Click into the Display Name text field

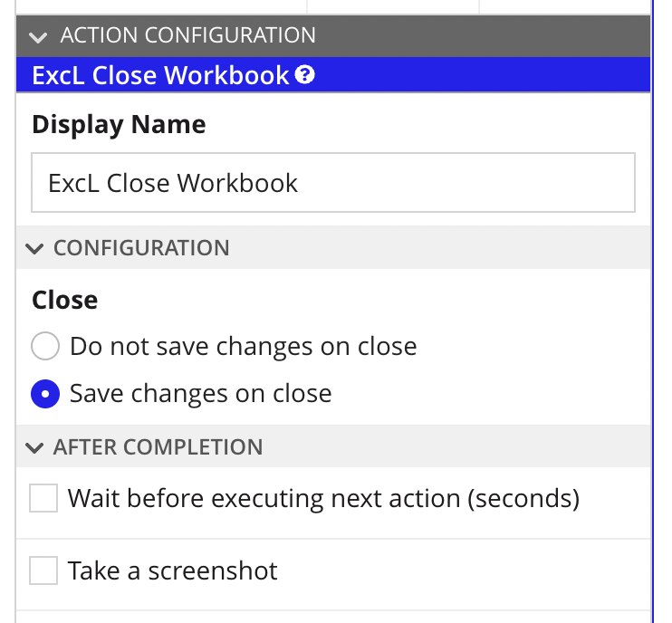(333, 183)
